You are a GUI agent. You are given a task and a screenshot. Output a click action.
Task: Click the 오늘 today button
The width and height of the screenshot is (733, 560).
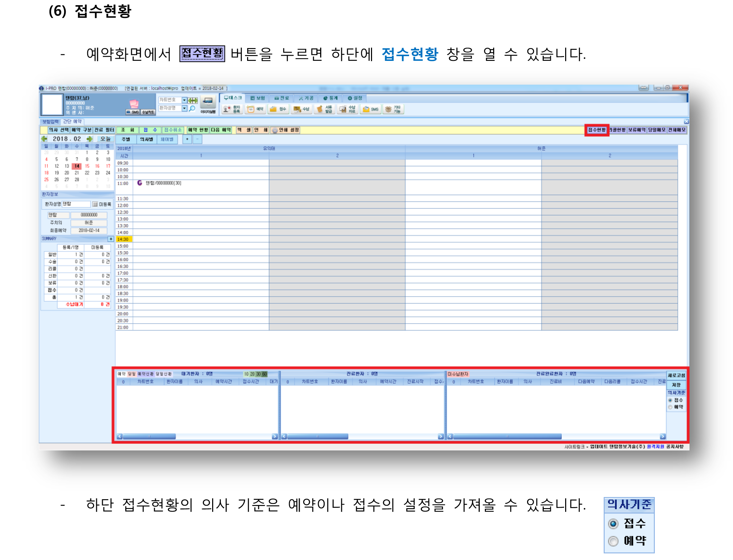(x=105, y=139)
